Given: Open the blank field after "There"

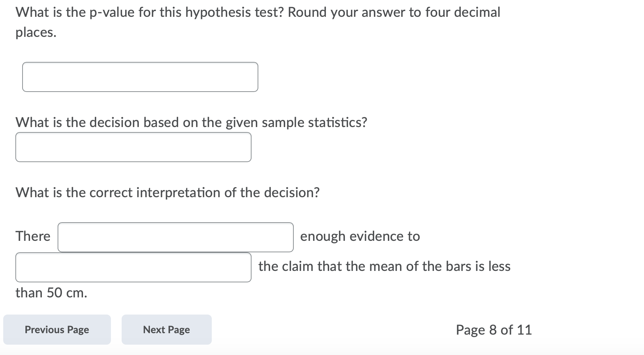Looking at the screenshot, I should [175, 237].
